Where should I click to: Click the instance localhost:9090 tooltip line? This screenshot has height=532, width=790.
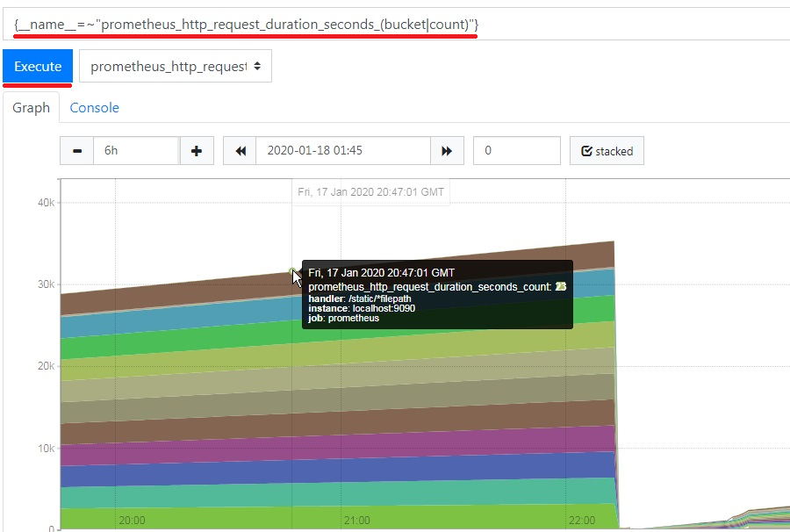click(362, 308)
